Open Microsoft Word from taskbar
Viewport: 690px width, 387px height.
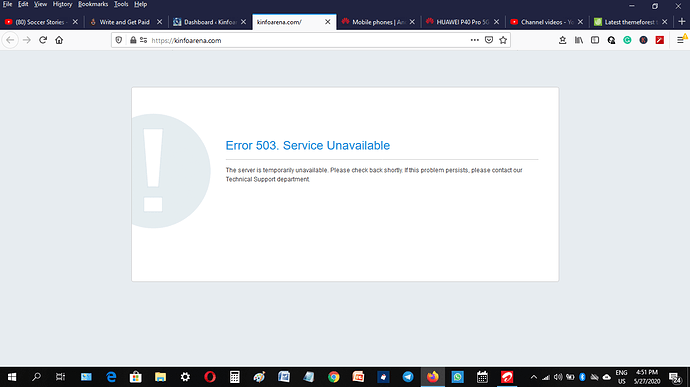(284, 377)
